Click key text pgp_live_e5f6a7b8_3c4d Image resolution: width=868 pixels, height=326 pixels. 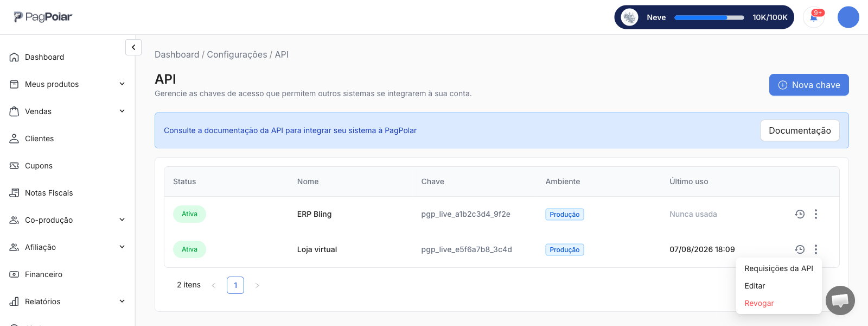467,249
